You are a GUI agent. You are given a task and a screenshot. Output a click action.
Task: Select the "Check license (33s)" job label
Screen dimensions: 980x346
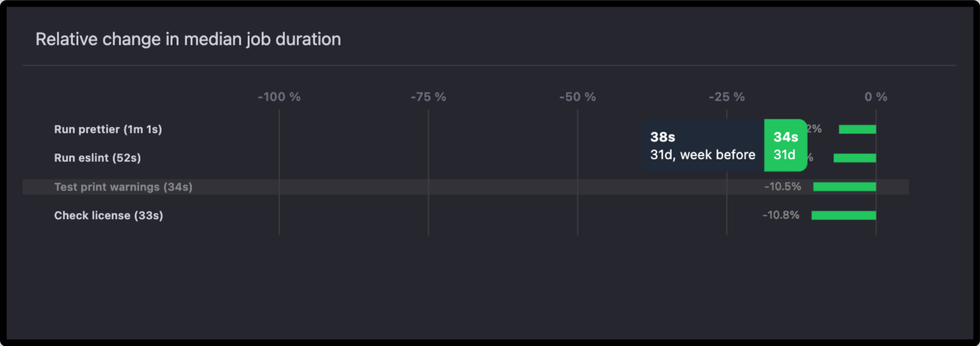click(109, 215)
